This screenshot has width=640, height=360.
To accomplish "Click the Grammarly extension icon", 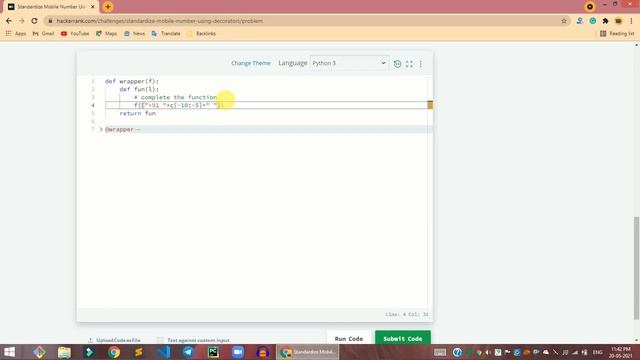I will pyautogui.click(x=593, y=21).
